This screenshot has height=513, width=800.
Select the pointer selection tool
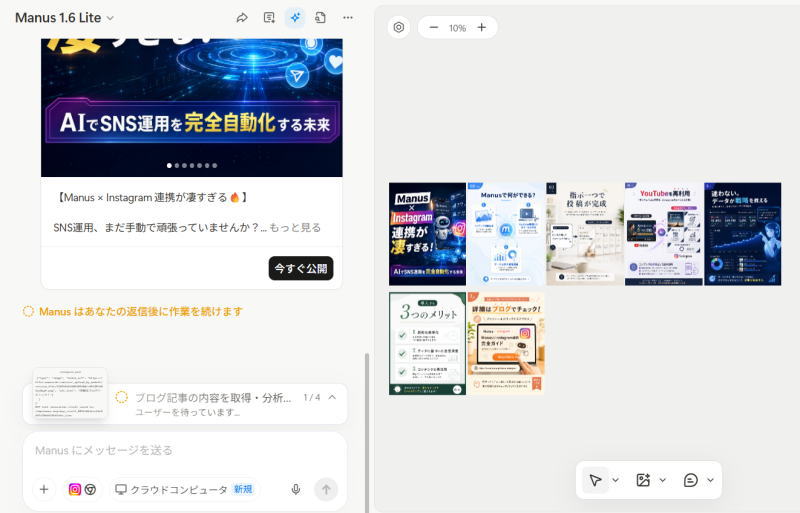(x=595, y=480)
